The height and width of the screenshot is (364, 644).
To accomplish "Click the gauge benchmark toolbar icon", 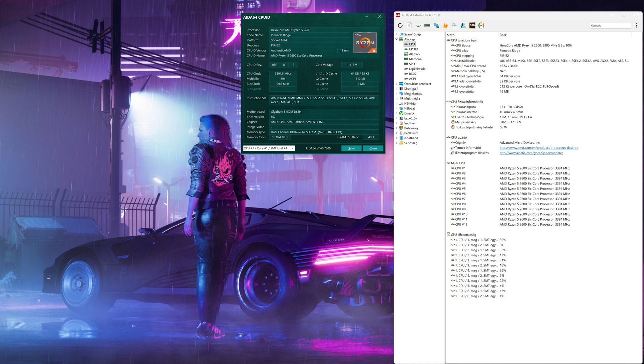I will point(481,25).
